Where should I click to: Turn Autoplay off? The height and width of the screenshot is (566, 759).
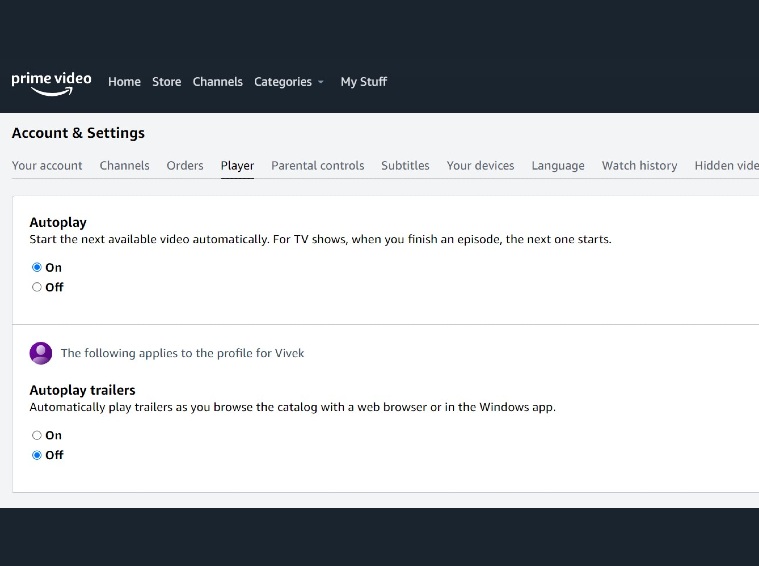(37, 287)
